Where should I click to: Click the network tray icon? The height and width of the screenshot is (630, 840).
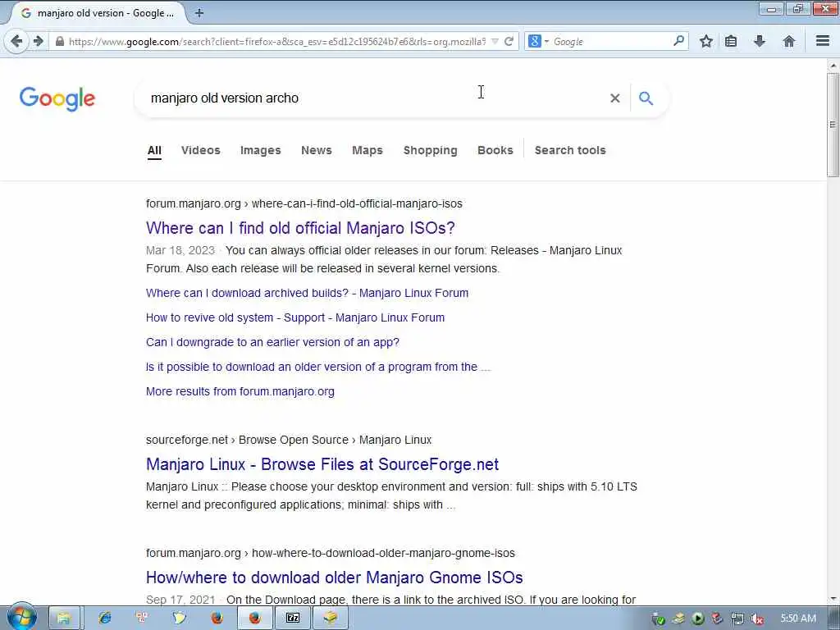(x=737, y=619)
